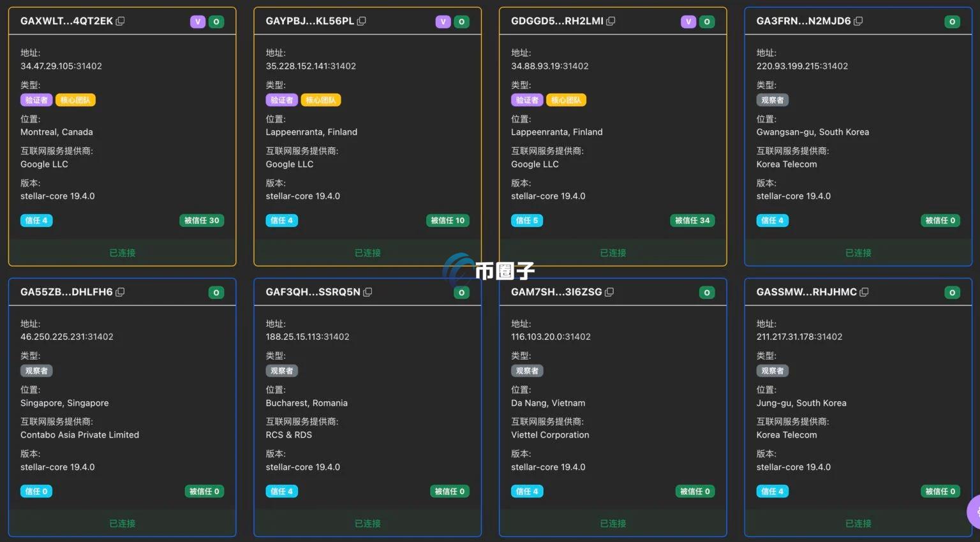Click address 35.228.152.141:31402
980x542 pixels.
point(311,66)
